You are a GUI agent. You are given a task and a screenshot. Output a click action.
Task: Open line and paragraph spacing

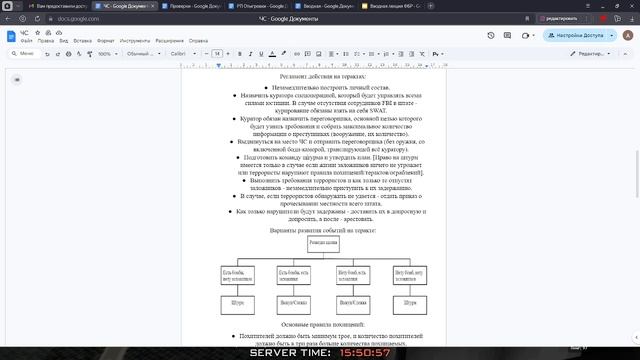point(346,54)
